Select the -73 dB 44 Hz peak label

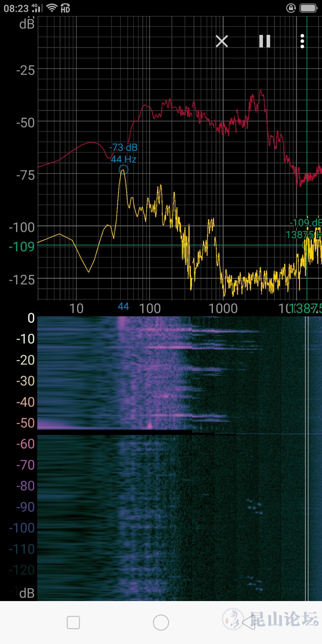point(123,153)
